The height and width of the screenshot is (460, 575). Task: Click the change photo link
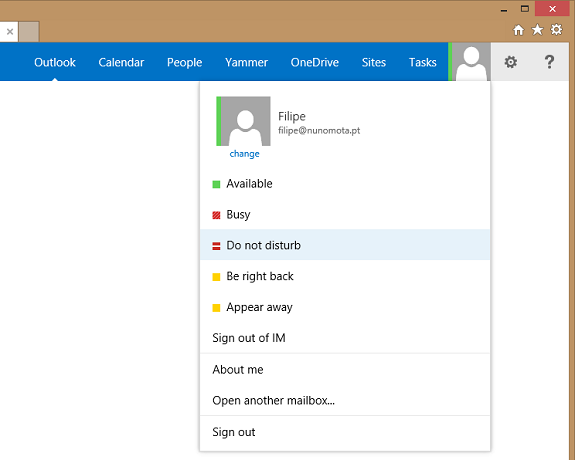[244, 154]
